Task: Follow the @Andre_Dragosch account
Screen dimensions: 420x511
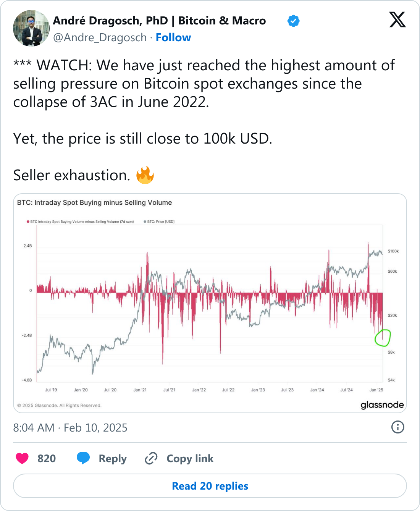Action: coord(173,37)
